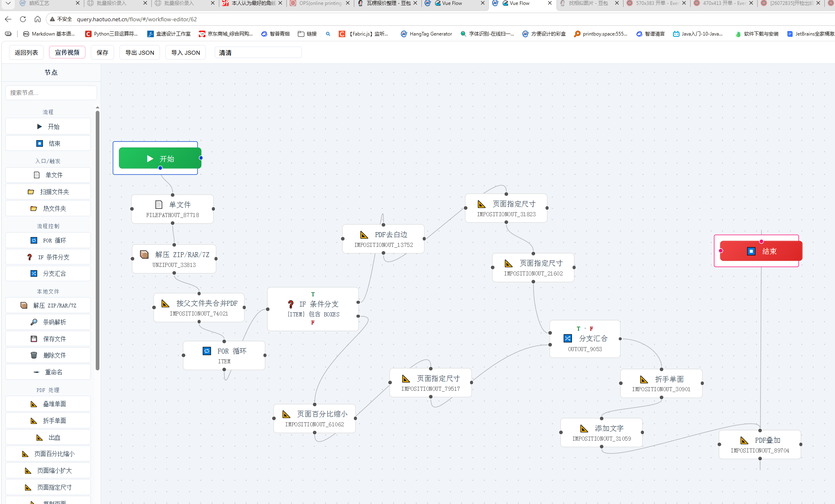Click the 导入 JSON button

(x=185, y=52)
